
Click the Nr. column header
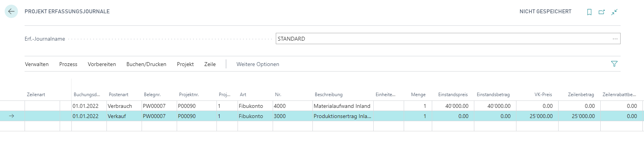click(x=278, y=95)
